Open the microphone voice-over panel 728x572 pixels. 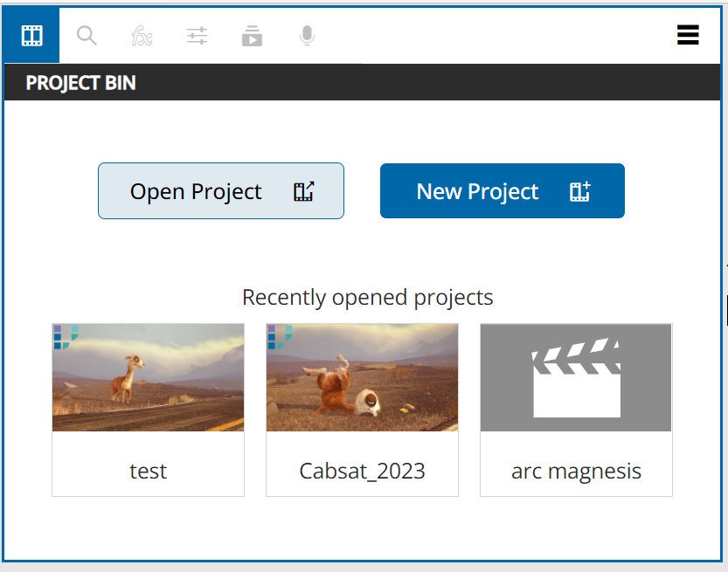click(x=307, y=36)
